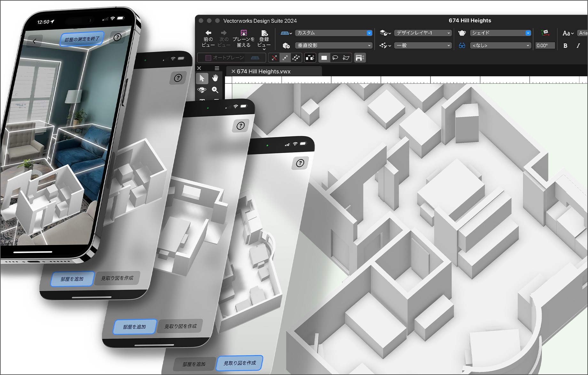588x375 pixels.
Task: Toggle the オートプレーン auto plane button
Action: [x=225, y=58]
